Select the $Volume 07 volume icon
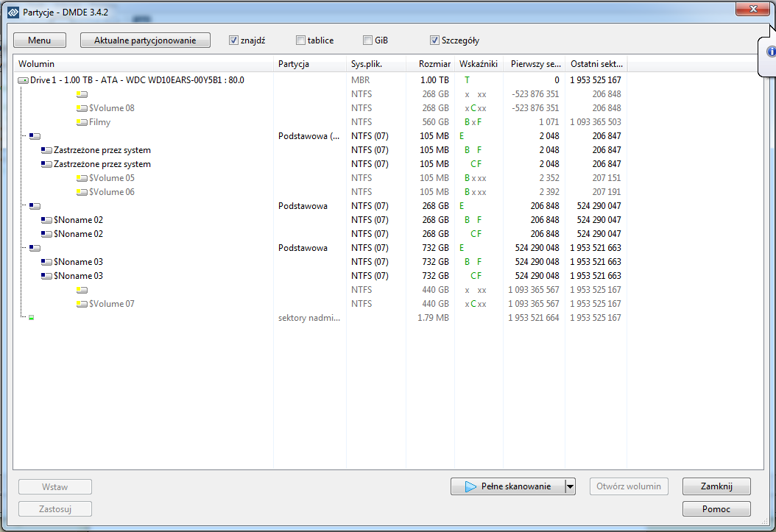 pos(82,304)
